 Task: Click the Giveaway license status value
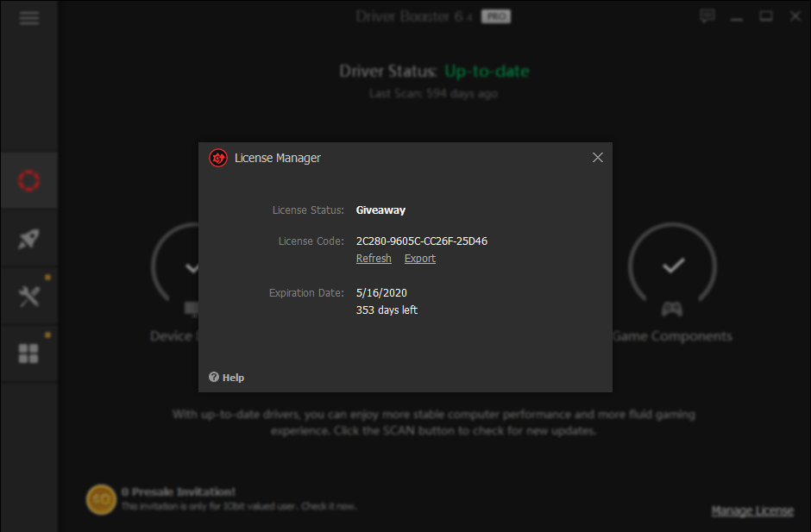(380, 210)
